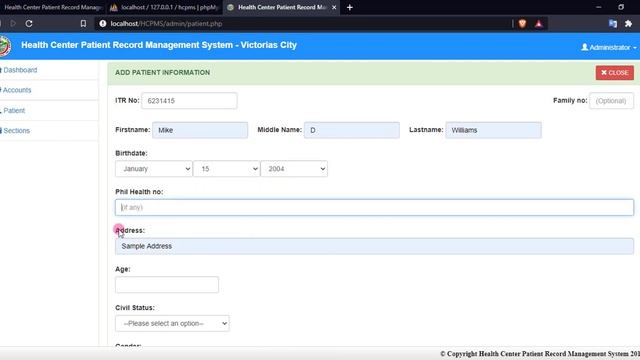The height and width of the screenshot is (360, 640).
Task: Open the birth month dropdown showing January
Action: pyautogui.click(x=153, y=169)
